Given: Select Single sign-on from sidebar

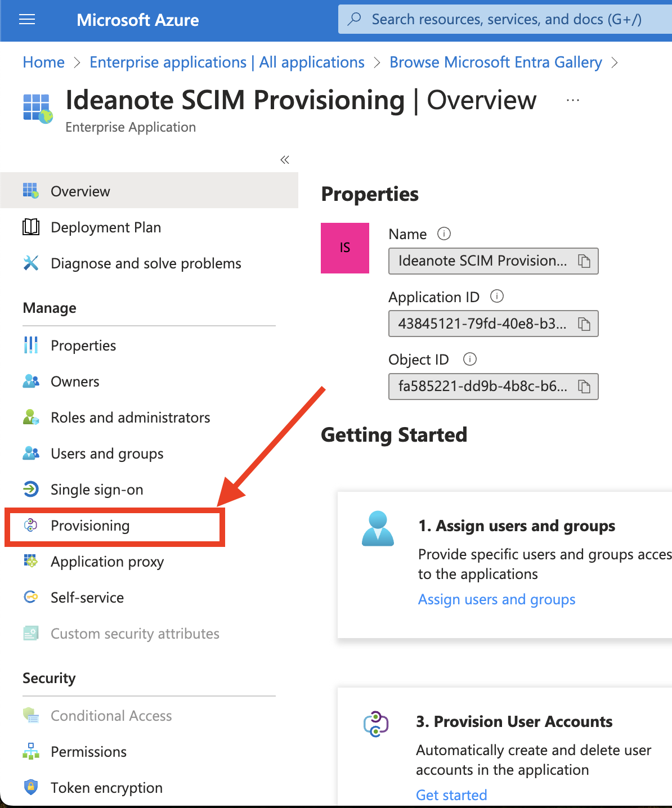Looking at the screenshot, I should [97, 490].
